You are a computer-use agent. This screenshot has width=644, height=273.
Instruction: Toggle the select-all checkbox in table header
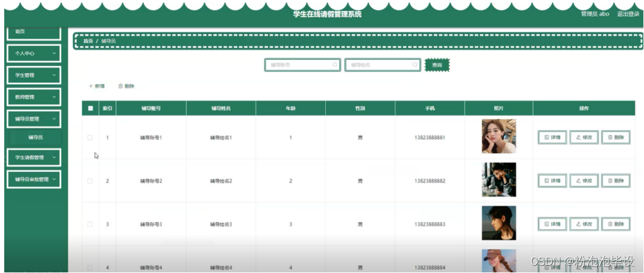(90, 108)
